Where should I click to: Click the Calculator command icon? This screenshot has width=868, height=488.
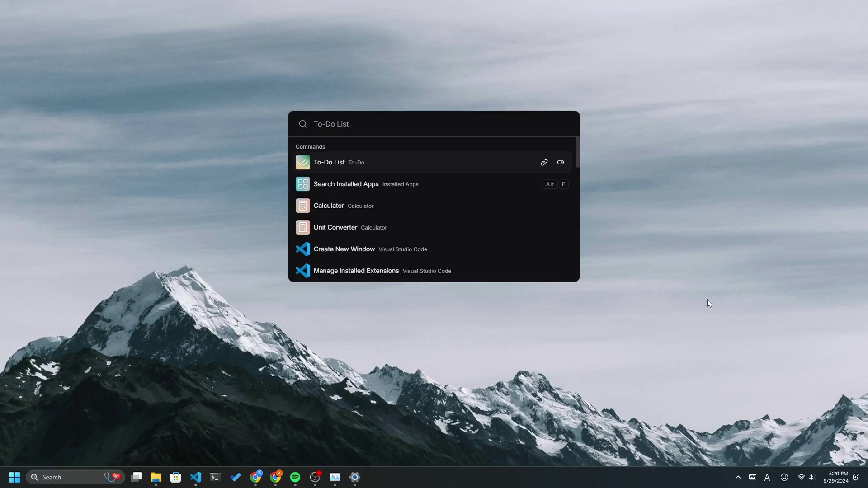click(x=303, y=206)
